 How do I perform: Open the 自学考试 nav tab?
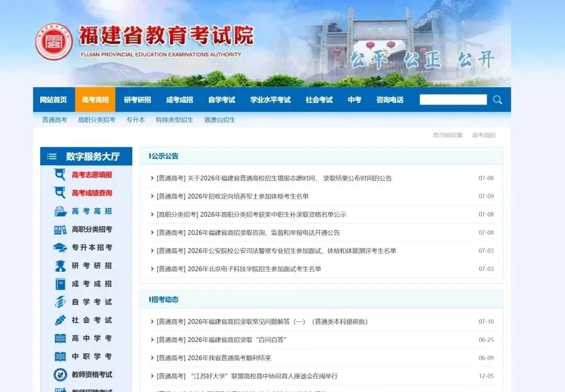[222, 100]
